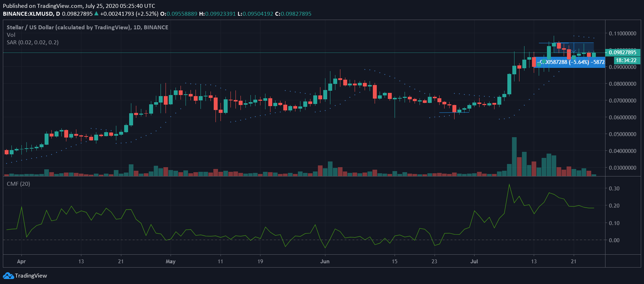Click the 11 date label after May
This screenshot has height=284, width=644.
220,261
